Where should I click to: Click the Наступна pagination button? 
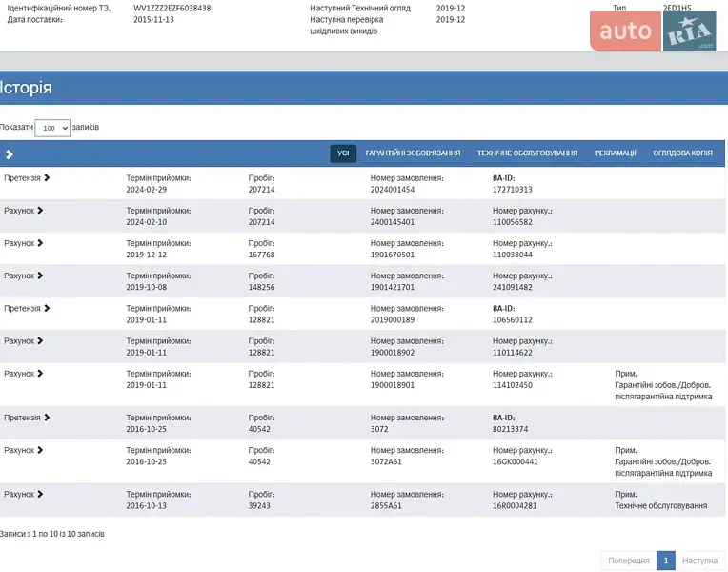pos(700,561)
